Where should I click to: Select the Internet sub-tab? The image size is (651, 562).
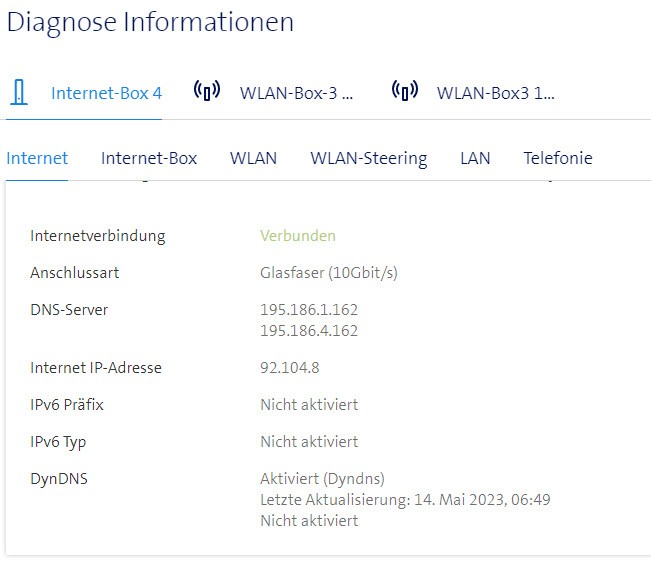[x=37, y=158]
